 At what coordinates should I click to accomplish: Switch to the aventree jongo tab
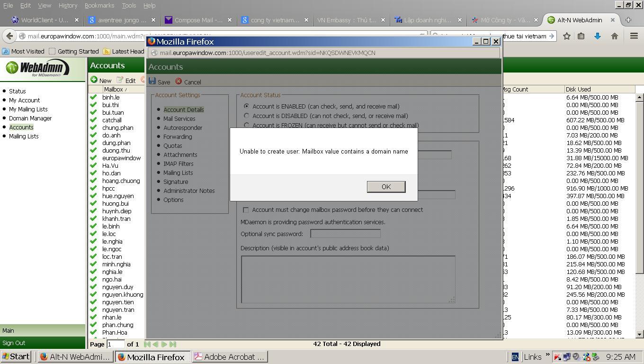click(x=122, y=20)
